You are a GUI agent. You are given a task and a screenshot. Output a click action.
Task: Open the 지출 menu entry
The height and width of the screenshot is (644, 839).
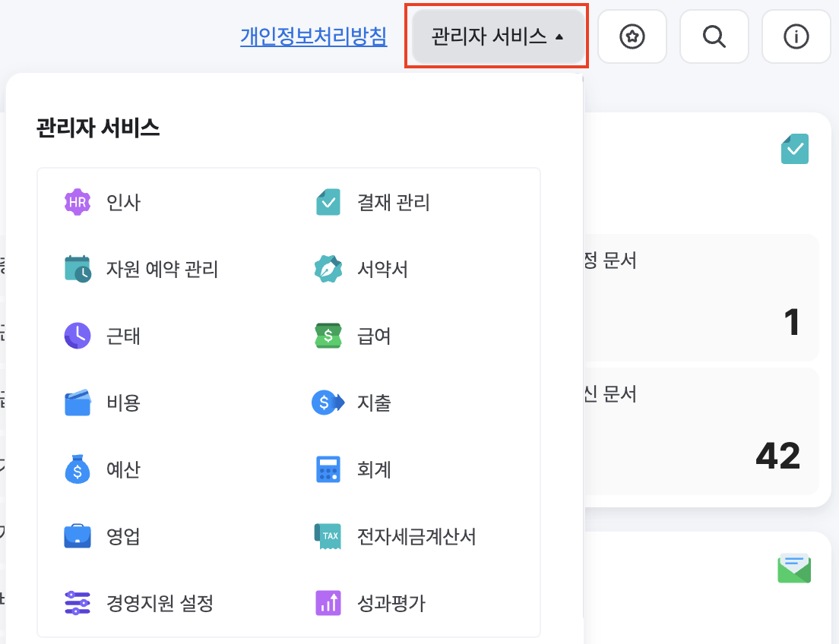[x=374, y=403]
